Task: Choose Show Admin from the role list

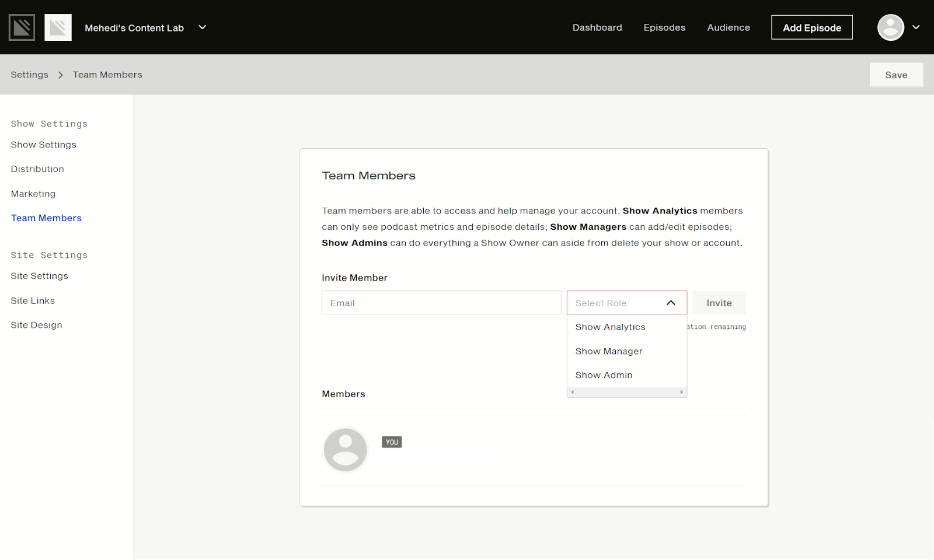Action: (604, 374)
